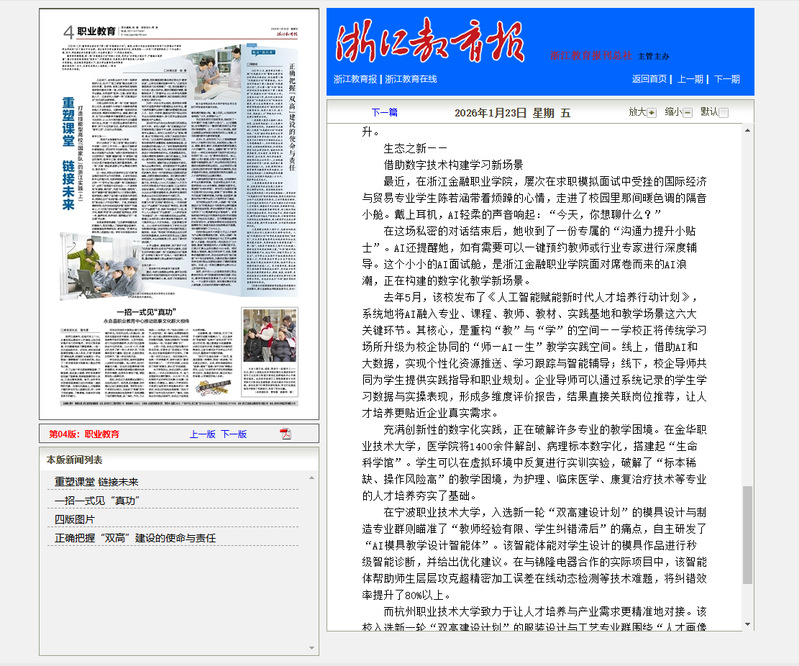Screen dimensions: 799x666
Task: Toggle the 默认 font size checkbox
Action: [x=724, y=113]
